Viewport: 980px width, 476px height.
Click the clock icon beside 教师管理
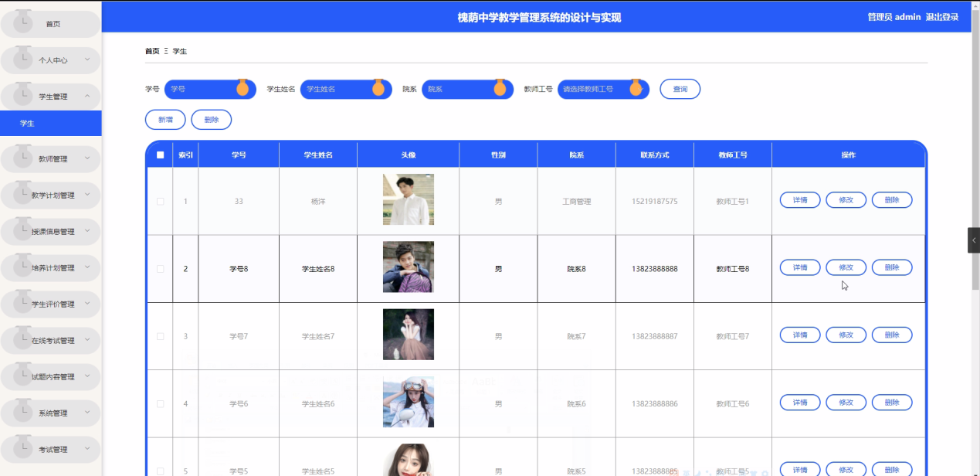pyautogui.click(x=23, y=155)
